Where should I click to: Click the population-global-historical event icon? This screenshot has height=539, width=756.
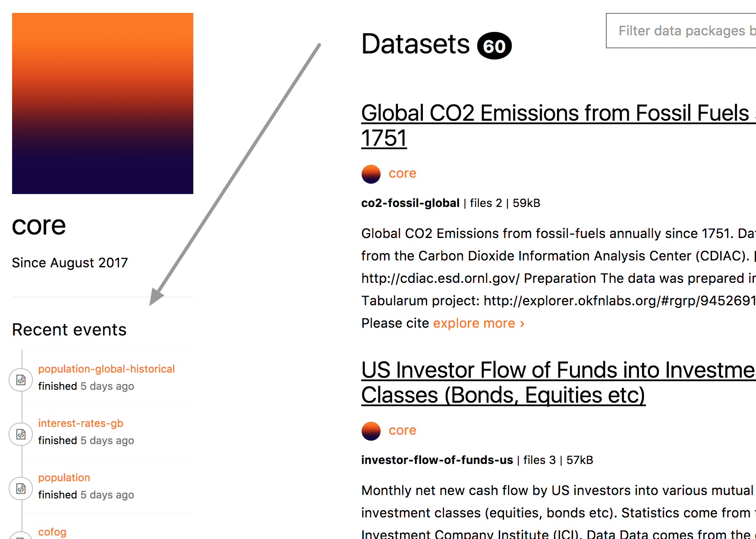(21, 380)
